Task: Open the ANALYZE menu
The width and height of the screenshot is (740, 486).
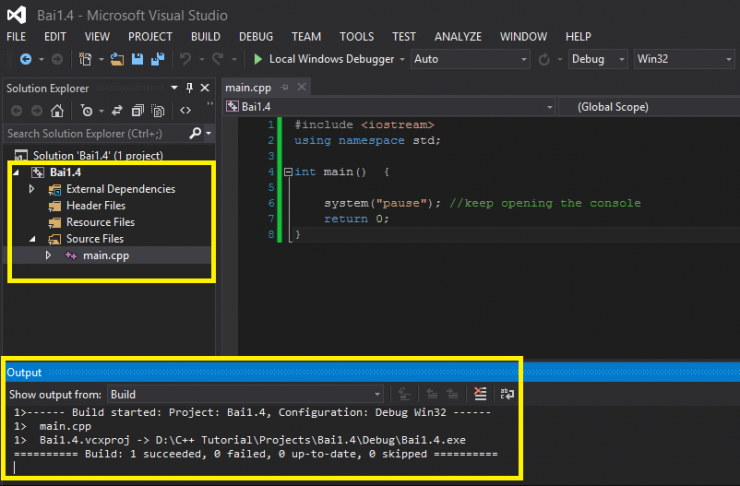Action: [x=458, y=36]
